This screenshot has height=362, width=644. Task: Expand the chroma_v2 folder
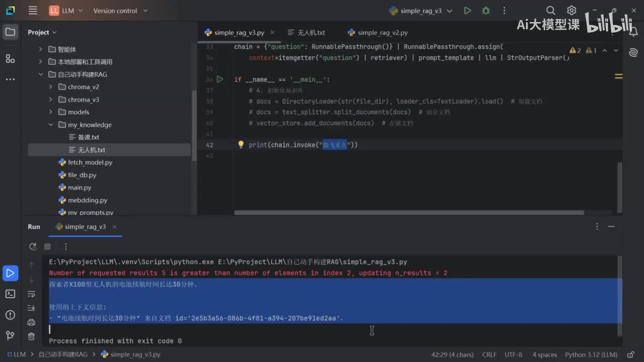point(51,87)
